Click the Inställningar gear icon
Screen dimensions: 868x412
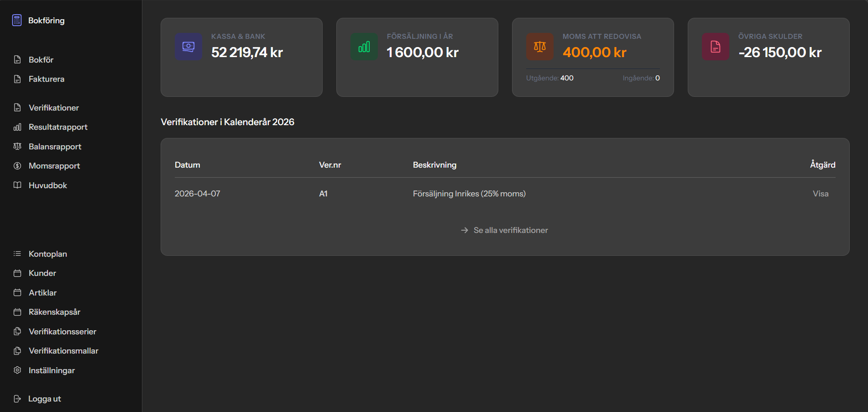[17, 370]
